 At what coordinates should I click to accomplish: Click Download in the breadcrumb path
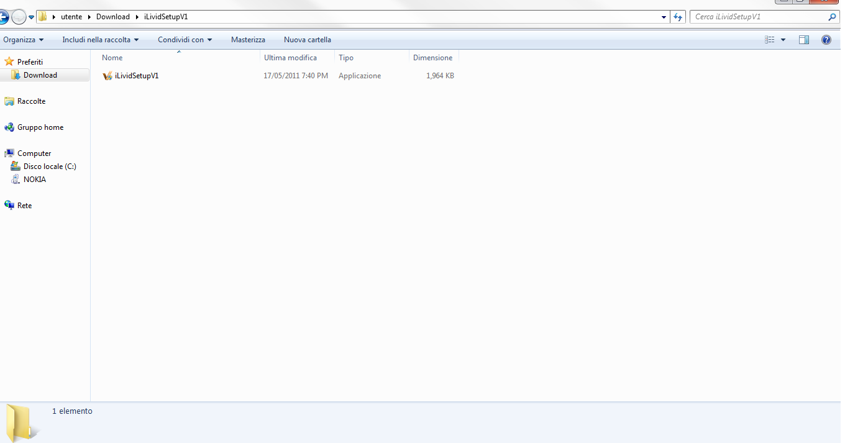coord(113,17)
